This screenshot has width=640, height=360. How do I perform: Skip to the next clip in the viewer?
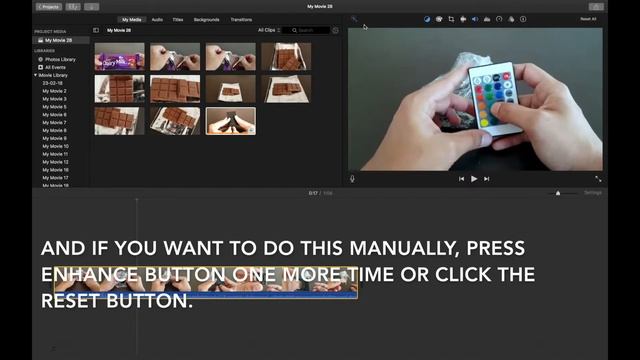coord(487,179)
